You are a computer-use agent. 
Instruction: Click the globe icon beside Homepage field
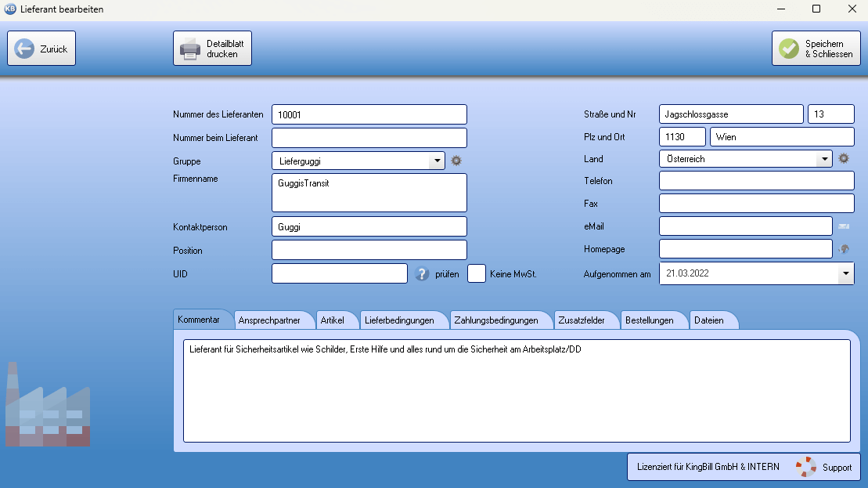(x=844, y=249)
